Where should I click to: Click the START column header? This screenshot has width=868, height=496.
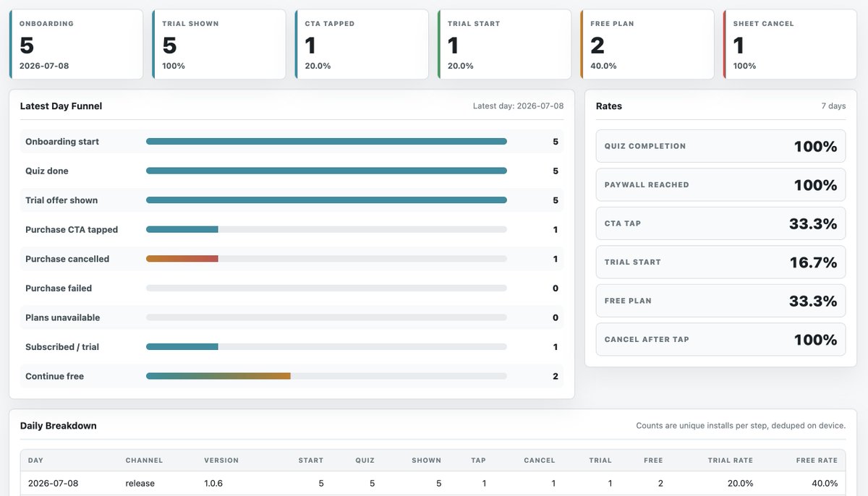311,461
